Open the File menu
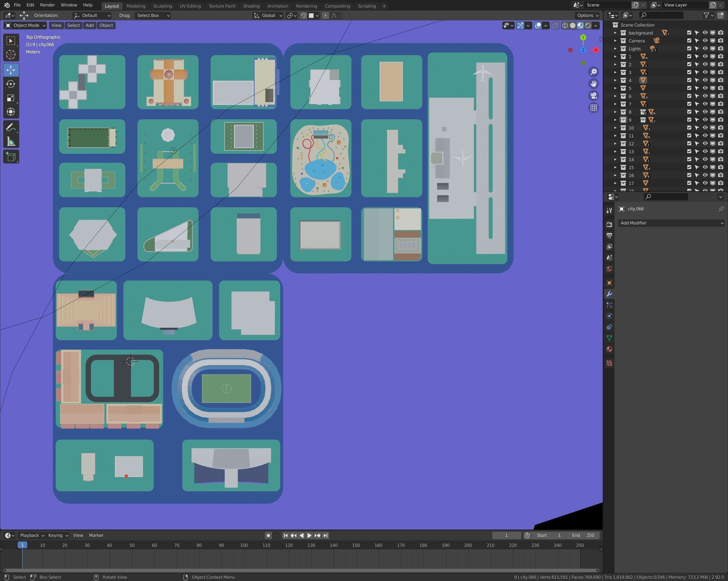 (17, 5)
